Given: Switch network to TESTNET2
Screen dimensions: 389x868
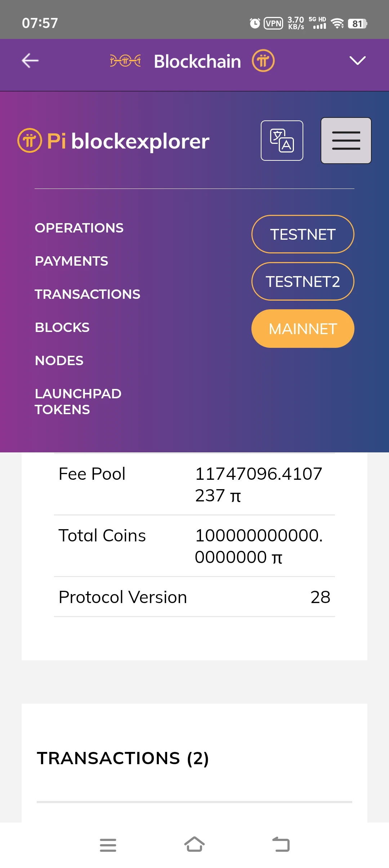Looking at the screenshot, I should click(x=303, y=282).
